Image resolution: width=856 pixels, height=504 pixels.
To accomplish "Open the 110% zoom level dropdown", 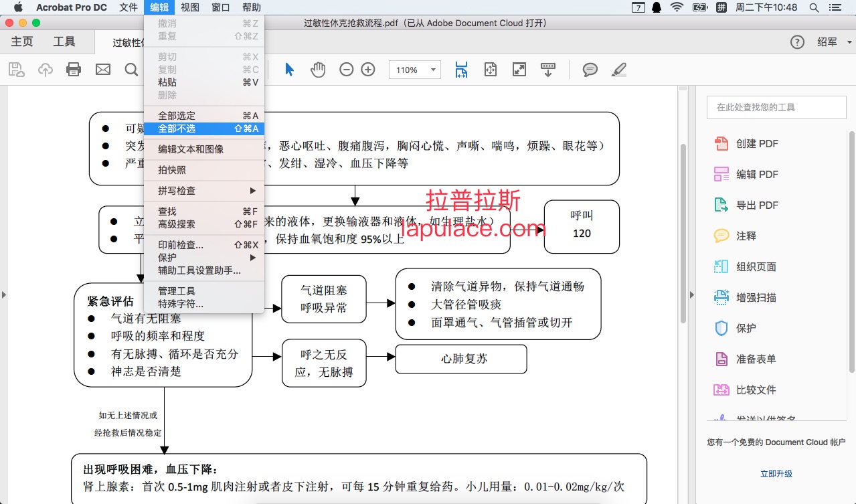I will pos(415,70).
